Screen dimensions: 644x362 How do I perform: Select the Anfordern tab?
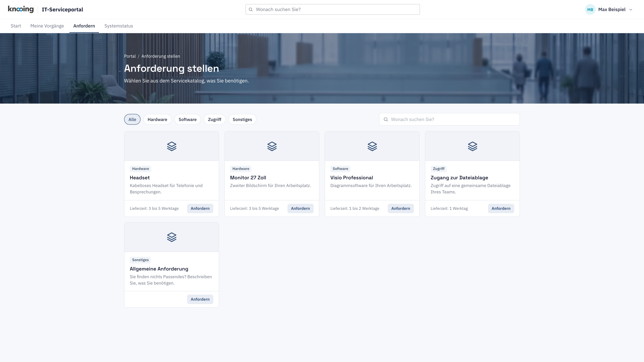[84, 26]
